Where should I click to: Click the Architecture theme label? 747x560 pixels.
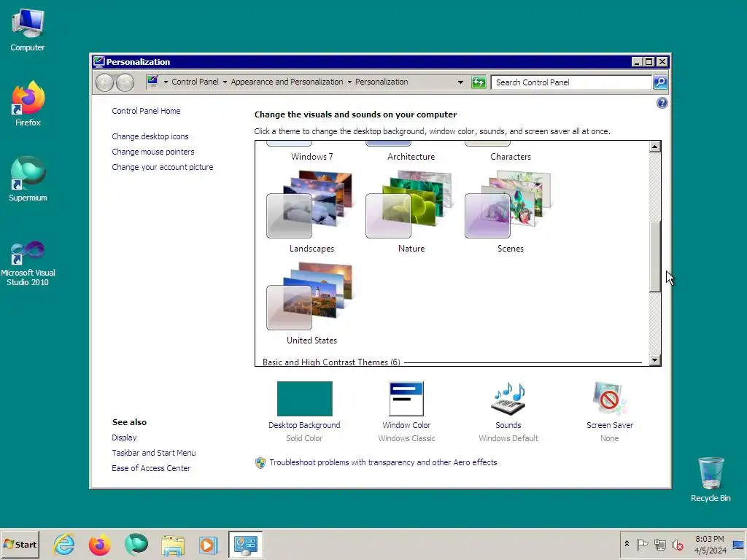coord(411,157)
